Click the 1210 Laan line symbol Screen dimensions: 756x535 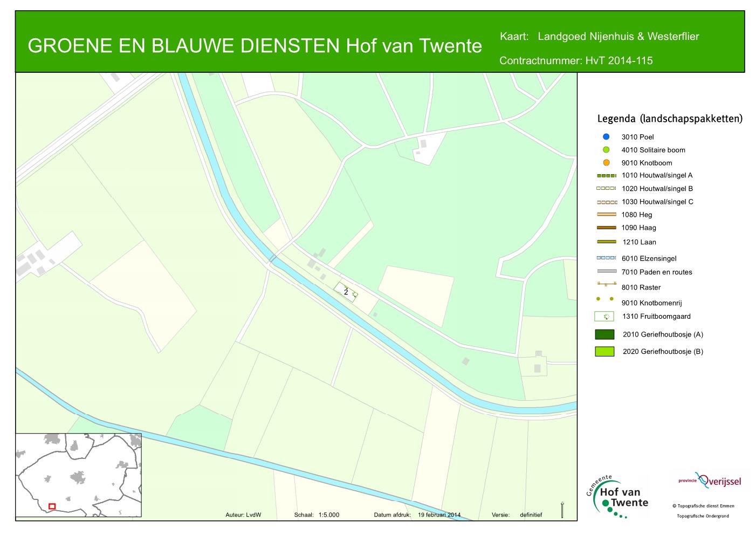coord(606,242)
